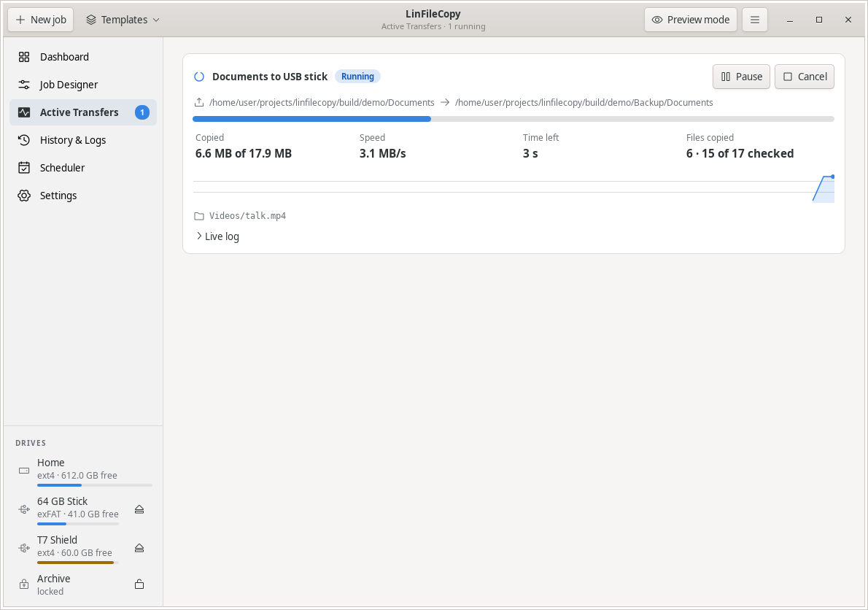Cancel the Documents to USB stick transfer
Image resolution: width=868 pixels, height=610 pixels.
click(x=805, y=77)
